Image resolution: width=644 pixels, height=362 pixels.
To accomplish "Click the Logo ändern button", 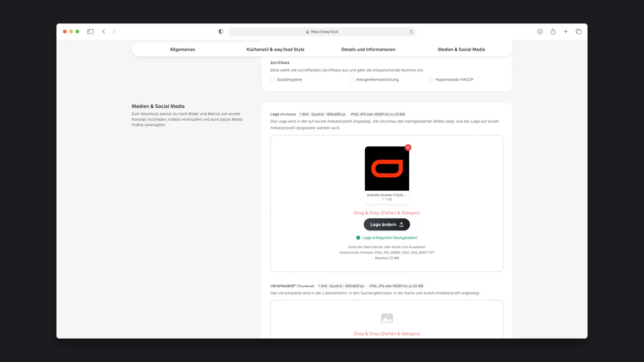I will pos(386,224).
